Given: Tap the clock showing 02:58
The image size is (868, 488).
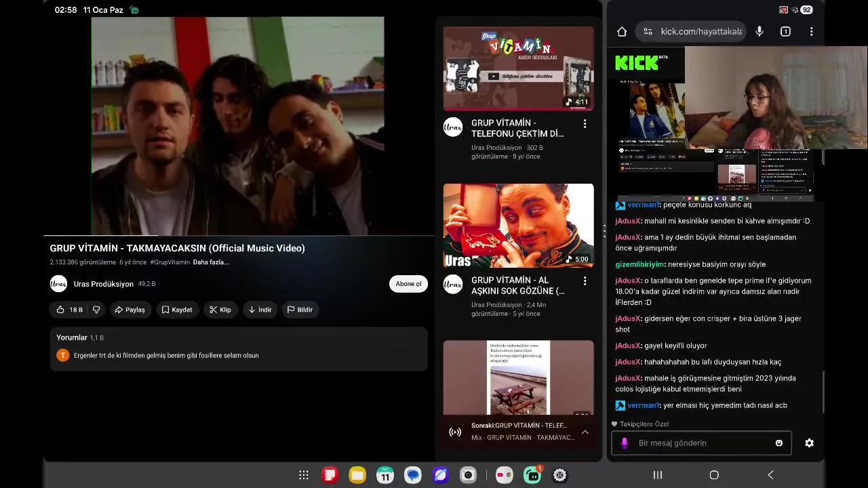Looking at the screenshot, I should click(x=66, y=10).
